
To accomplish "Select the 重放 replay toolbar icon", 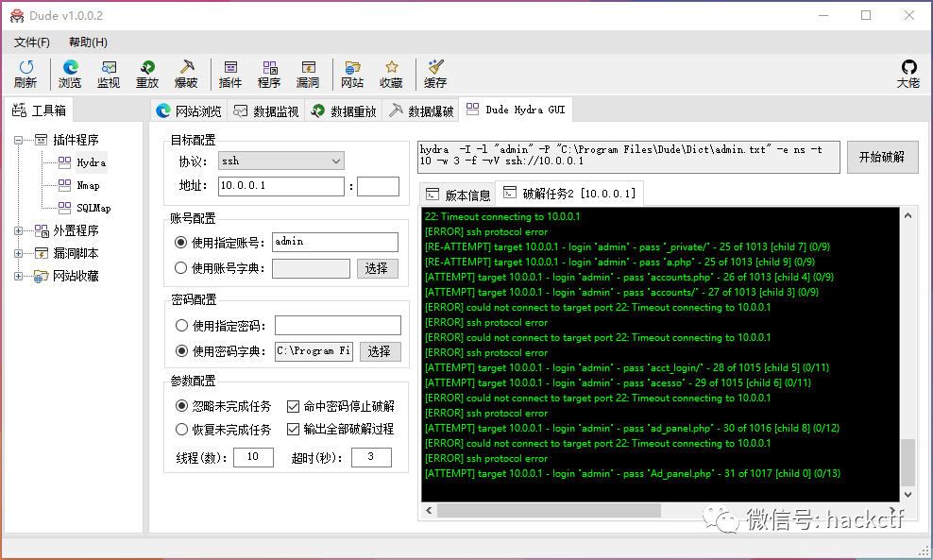I will click(x=147, y=75).
